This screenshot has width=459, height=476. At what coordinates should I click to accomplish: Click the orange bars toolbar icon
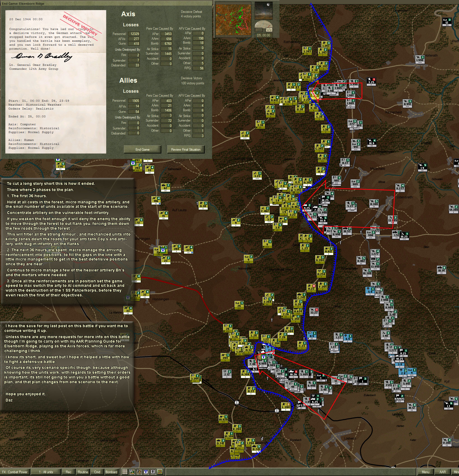tap(160, 472)
